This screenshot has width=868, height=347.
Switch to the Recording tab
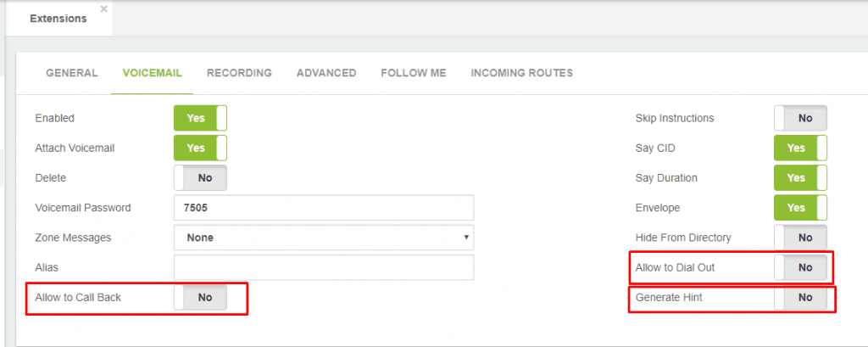point(239,73)
